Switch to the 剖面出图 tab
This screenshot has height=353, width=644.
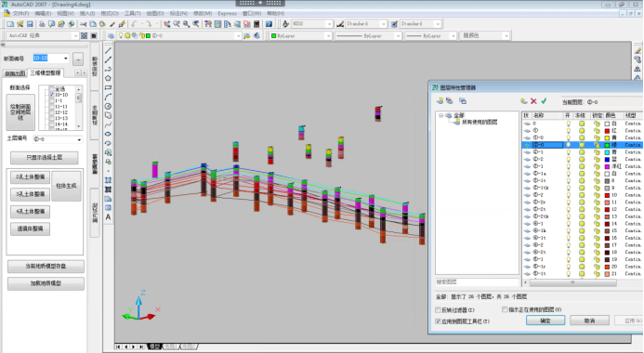pyautogui.click(x=15, y=73)
